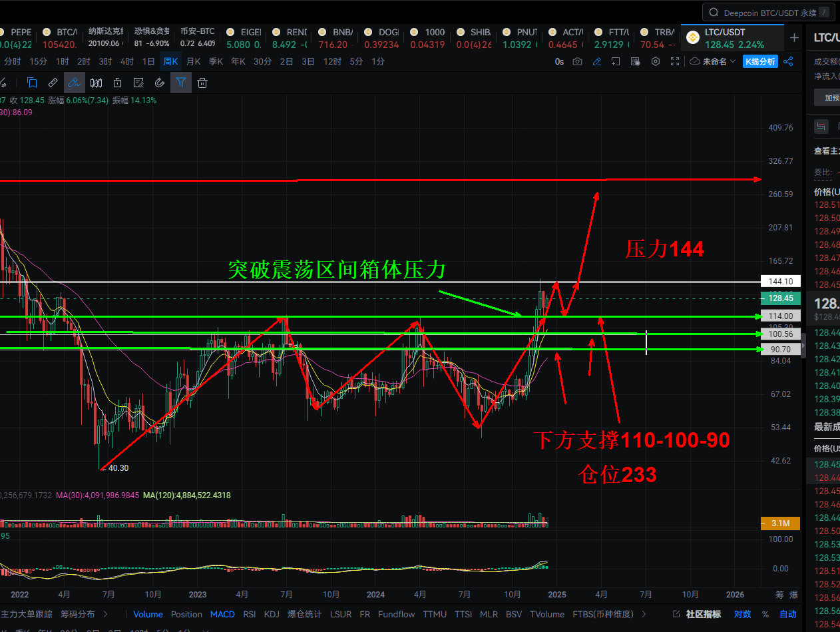Screen dimensions: 840x632
Task: Open 社区指标 community indicators
Action: [x=704, y=614]
